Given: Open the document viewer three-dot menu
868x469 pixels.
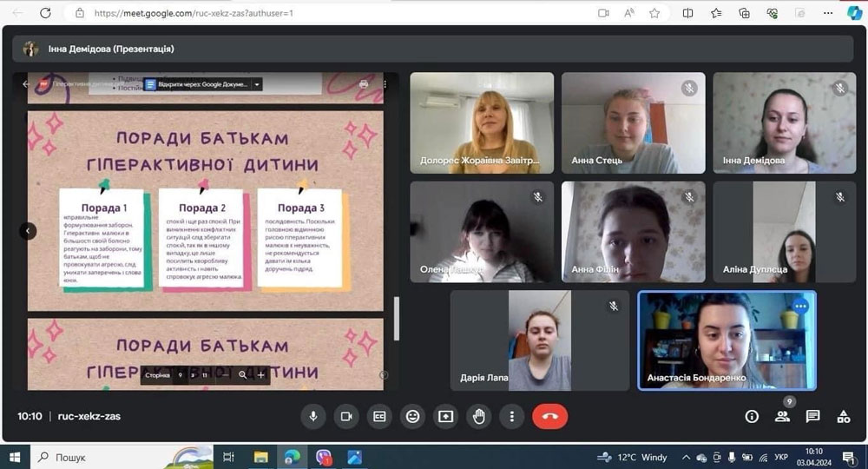Looking at the screenshot, I should click(385, 84).
